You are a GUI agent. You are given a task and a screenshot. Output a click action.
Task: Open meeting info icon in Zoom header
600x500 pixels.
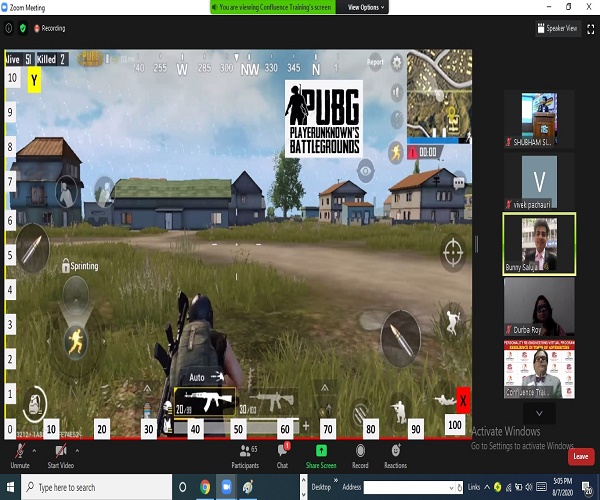point(9,28)
